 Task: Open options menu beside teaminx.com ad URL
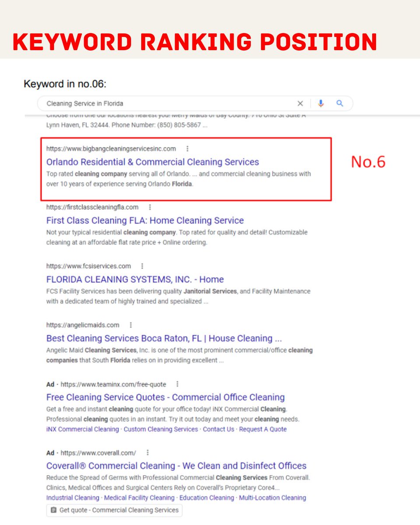[177, 384]
